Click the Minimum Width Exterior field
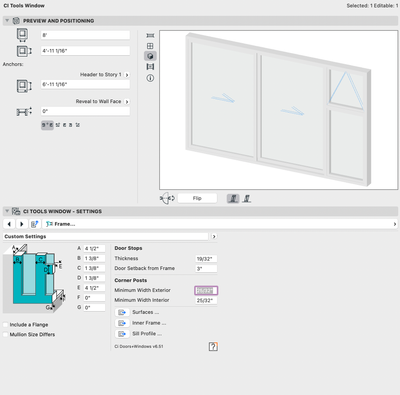 point(206,291)
